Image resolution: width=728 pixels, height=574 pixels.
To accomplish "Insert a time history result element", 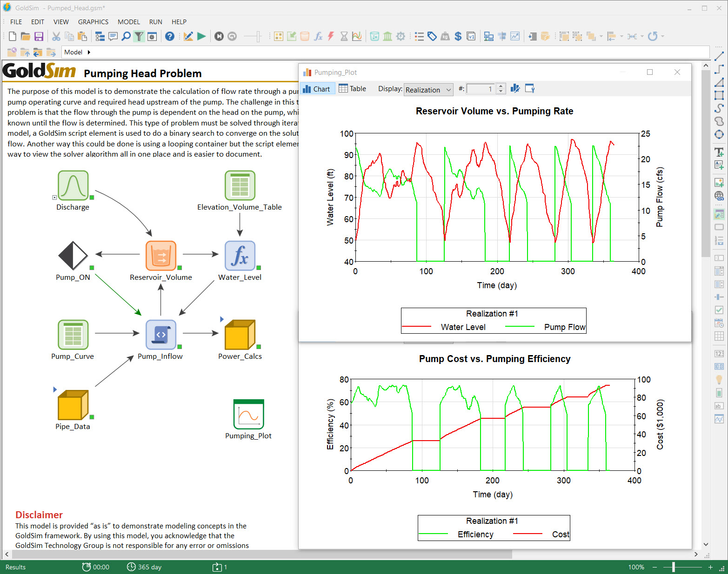I will (357, 36).
